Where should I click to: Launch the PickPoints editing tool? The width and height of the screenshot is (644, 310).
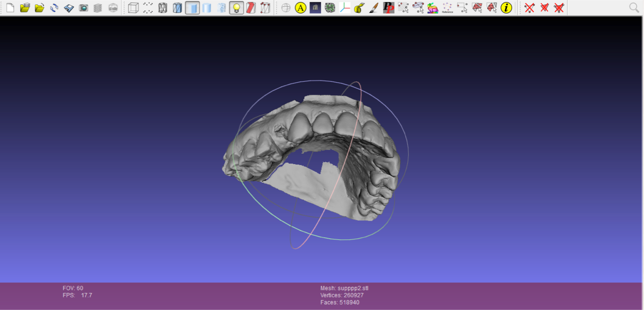pyautogui.click(x=388, y=8)
